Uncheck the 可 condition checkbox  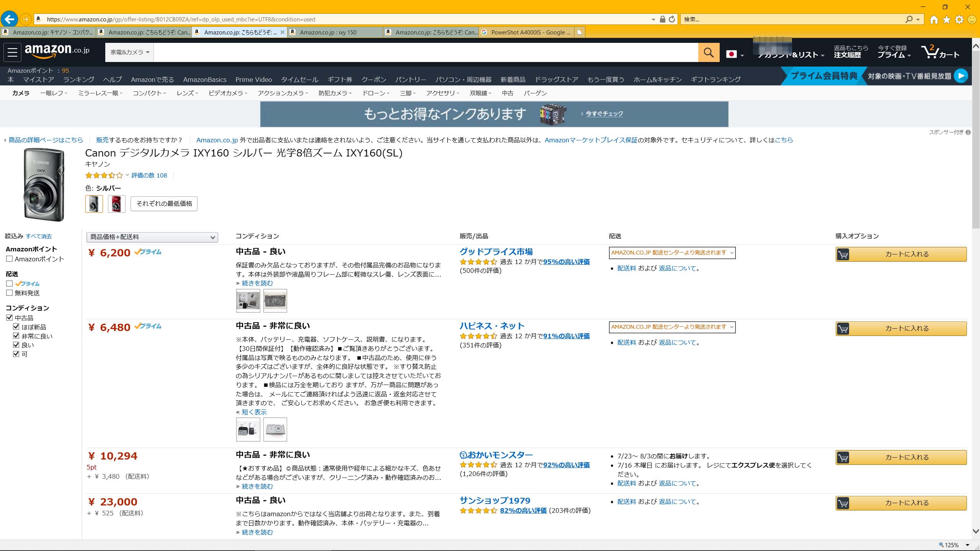point(16,354)
